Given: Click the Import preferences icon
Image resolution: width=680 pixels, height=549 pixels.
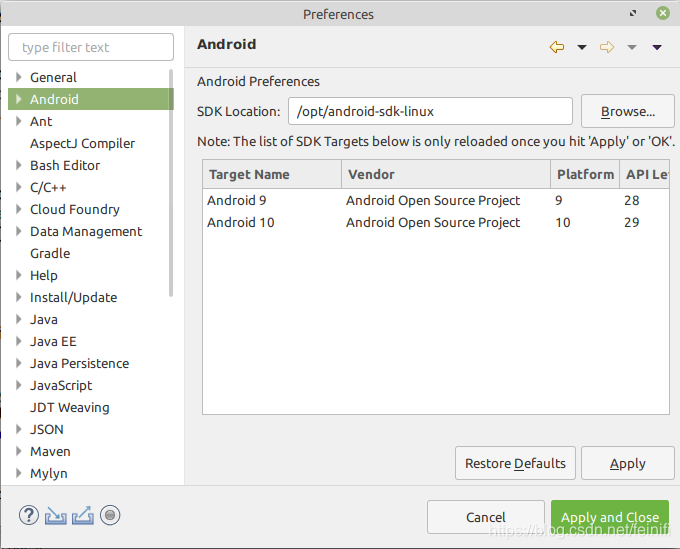Looking at the screenshot, I should pos(56,515).
